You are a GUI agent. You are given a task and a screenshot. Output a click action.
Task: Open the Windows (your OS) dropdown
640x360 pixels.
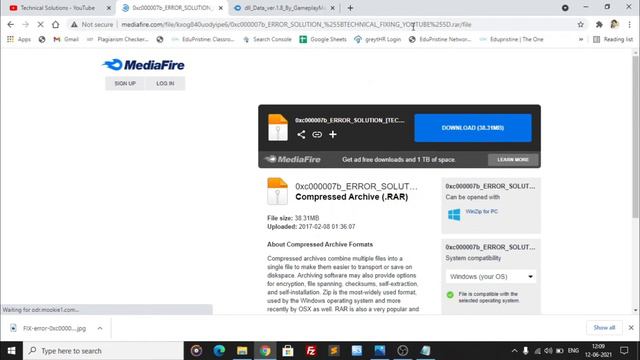pyautogui.click(x=491, y=276)
